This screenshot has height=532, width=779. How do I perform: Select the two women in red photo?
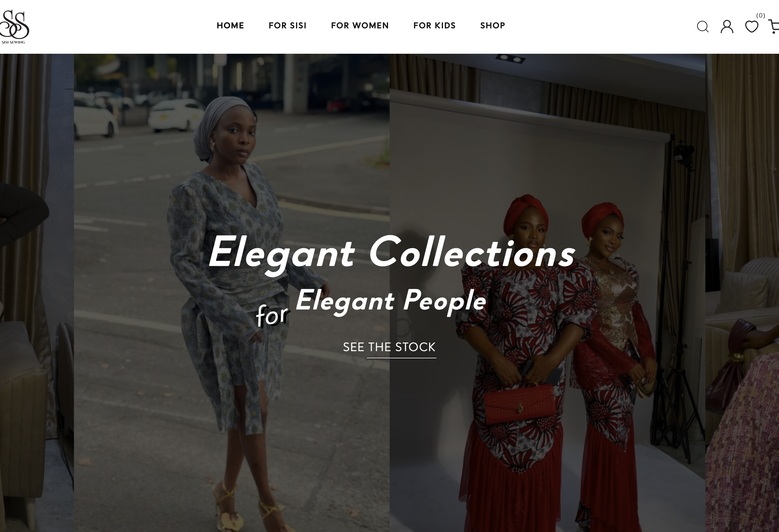point(547,293)
